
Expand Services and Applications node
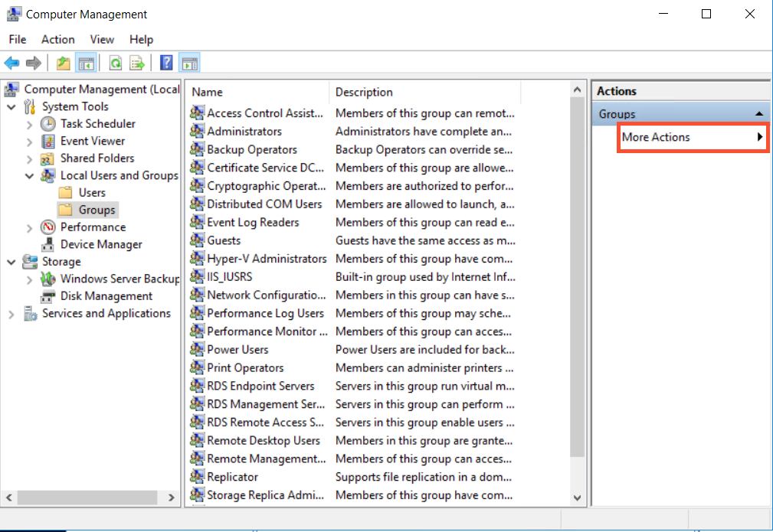pyautogui.click(x=11, y=315)
